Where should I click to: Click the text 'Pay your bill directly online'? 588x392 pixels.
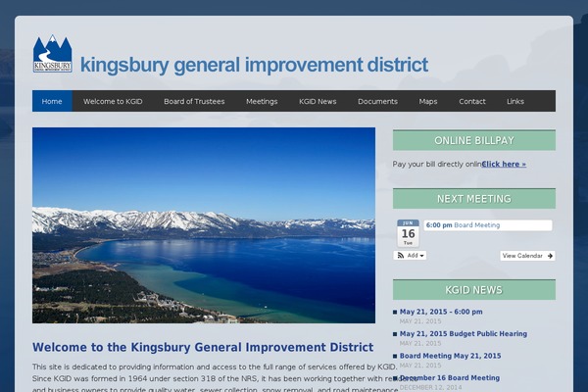437,164
